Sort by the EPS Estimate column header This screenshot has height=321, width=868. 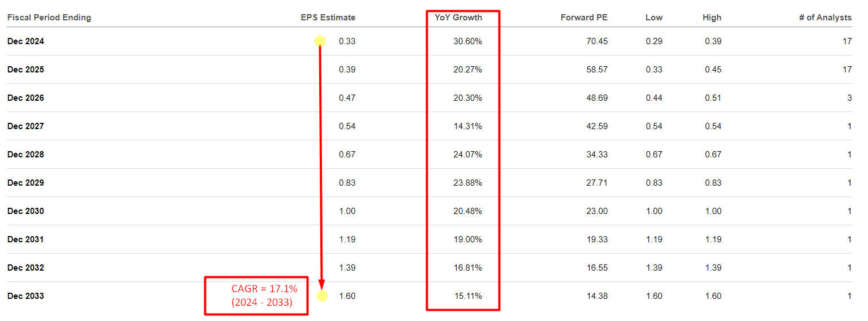click(x=328, y=18)
